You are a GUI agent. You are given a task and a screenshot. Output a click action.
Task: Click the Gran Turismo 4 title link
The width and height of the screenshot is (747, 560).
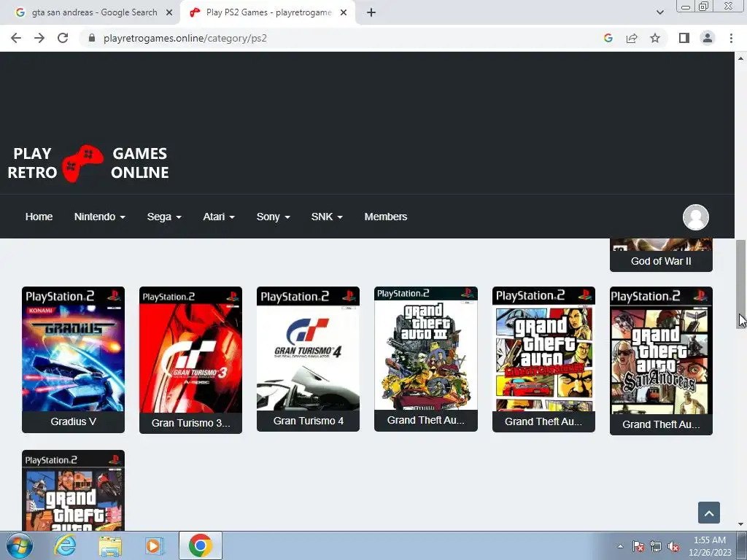point(309,421)
